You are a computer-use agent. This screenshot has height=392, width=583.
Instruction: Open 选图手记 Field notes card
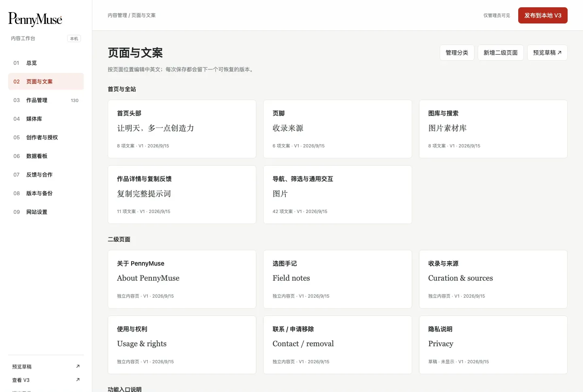click(x=337, y=279)
